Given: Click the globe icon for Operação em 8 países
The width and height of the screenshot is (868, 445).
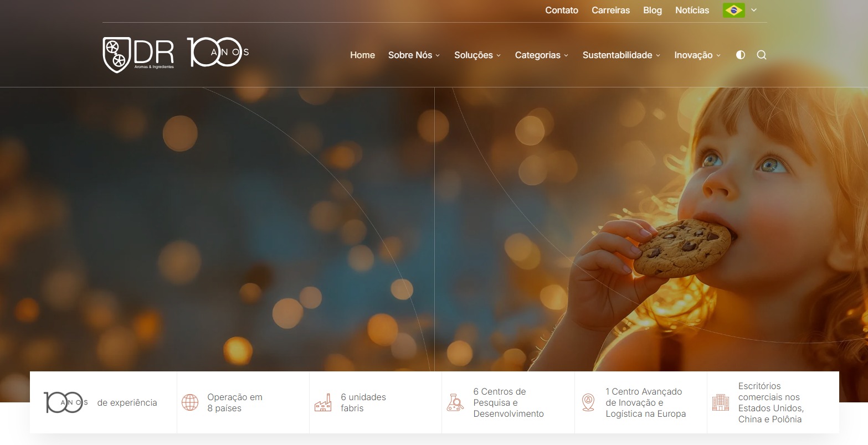Looking at the screenshot, I should click(x=190, y=402).
